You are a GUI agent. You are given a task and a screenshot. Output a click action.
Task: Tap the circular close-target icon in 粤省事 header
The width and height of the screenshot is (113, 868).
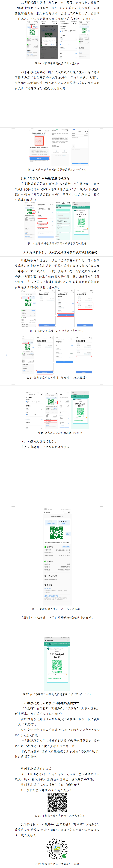click(69, 512)
